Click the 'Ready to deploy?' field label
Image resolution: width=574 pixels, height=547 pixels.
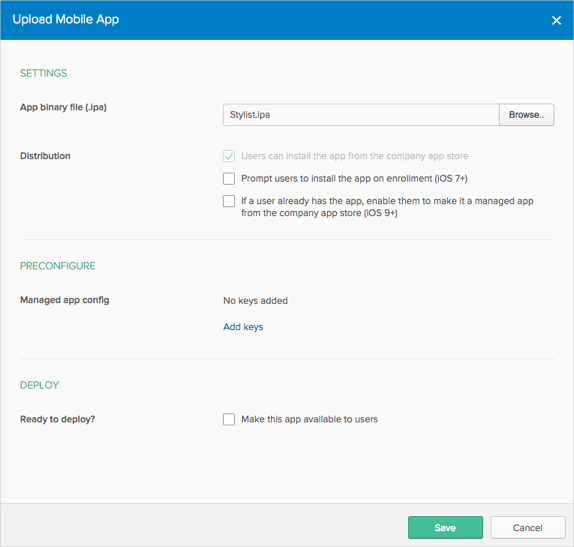point(57,419)
